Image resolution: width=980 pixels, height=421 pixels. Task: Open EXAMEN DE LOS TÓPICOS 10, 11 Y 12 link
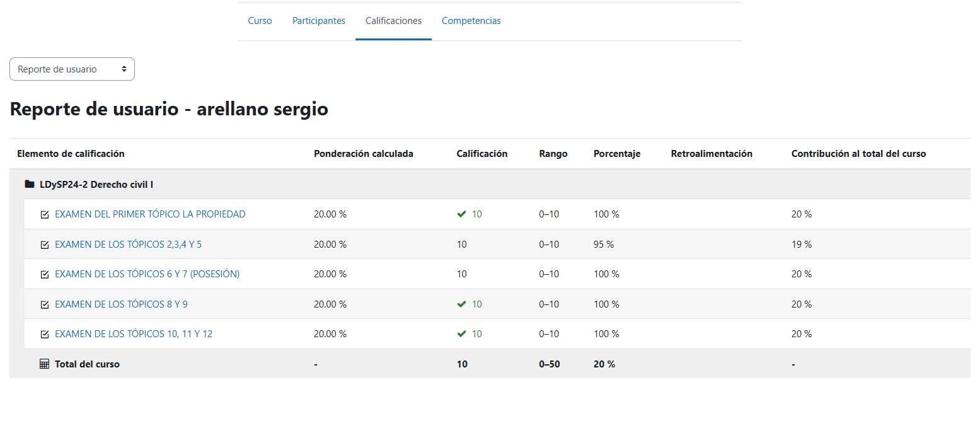(134, 334)
